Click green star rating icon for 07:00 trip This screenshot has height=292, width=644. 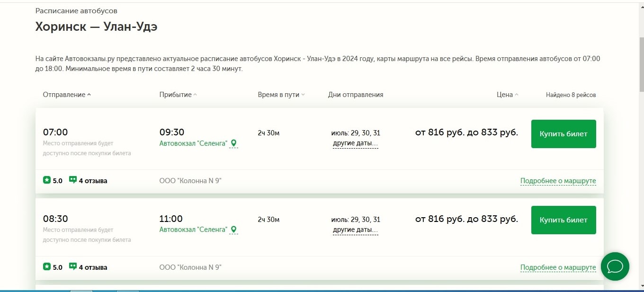[47, 180]
